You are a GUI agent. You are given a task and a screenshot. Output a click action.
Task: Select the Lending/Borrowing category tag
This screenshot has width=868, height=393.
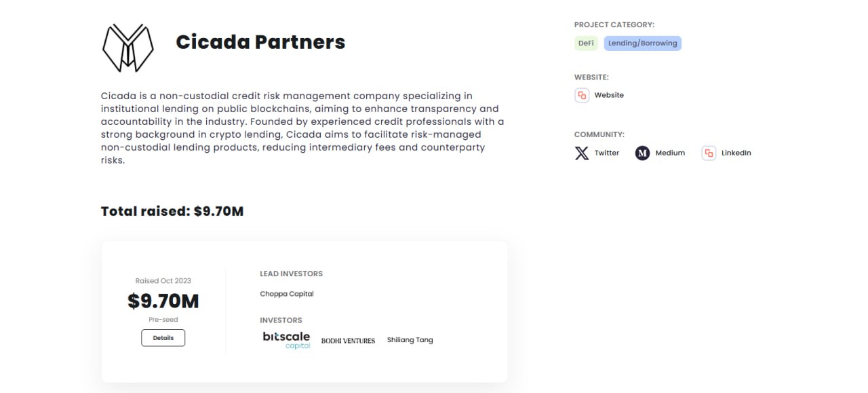pyautogui.click(x=642, y=43)
